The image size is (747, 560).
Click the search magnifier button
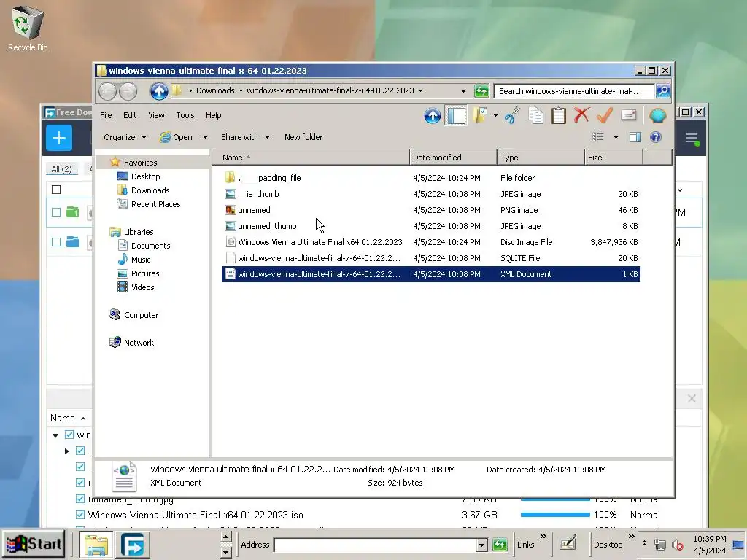(x=663, y=91)
